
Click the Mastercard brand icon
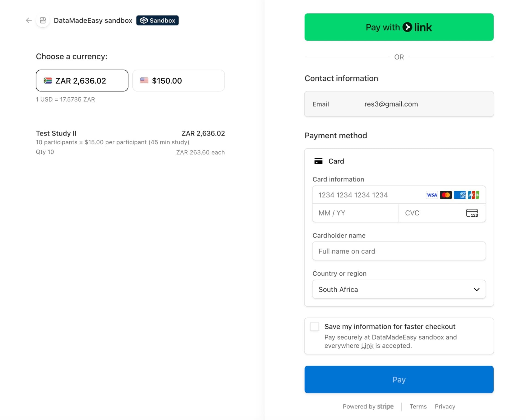click(446, 195)
